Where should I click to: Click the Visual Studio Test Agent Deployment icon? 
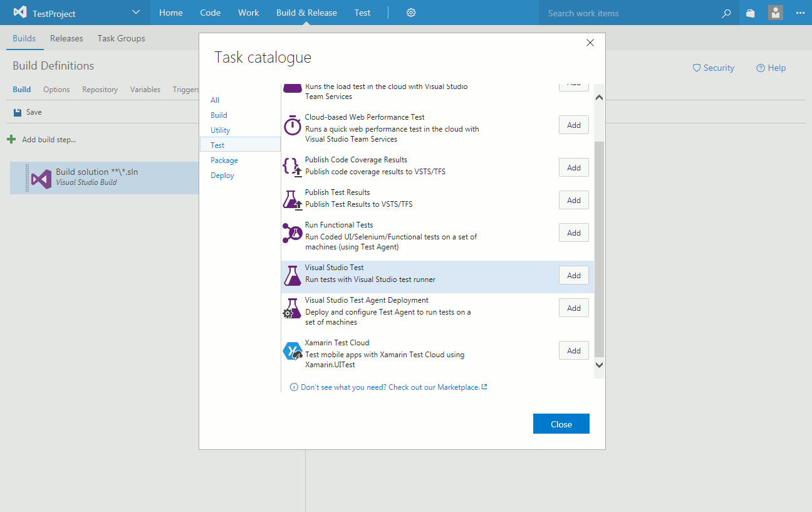292,309
